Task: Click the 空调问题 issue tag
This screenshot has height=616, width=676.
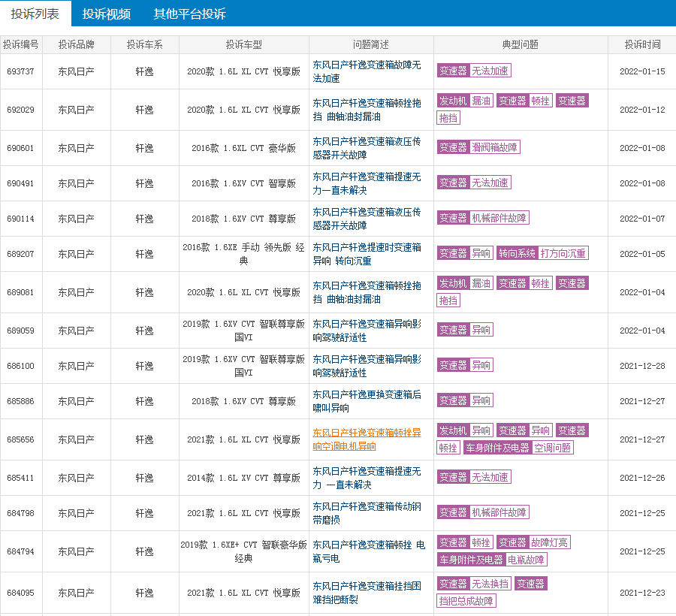Action: point(552,448)
